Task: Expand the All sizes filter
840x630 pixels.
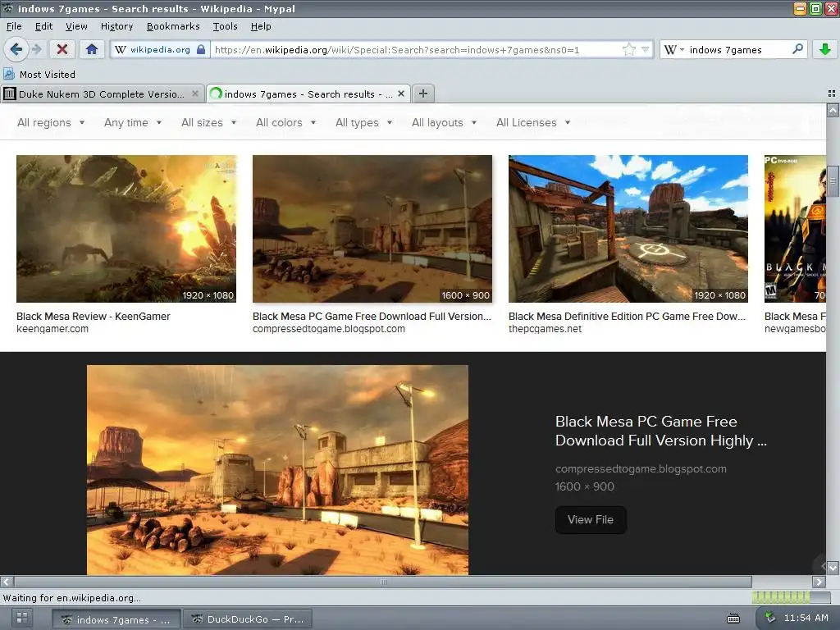Action: point(209,123)
